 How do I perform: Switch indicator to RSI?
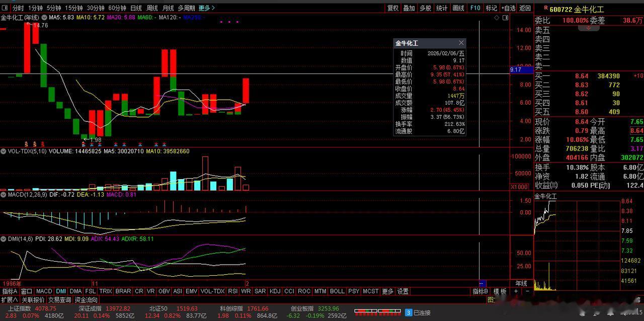(233, 291)
